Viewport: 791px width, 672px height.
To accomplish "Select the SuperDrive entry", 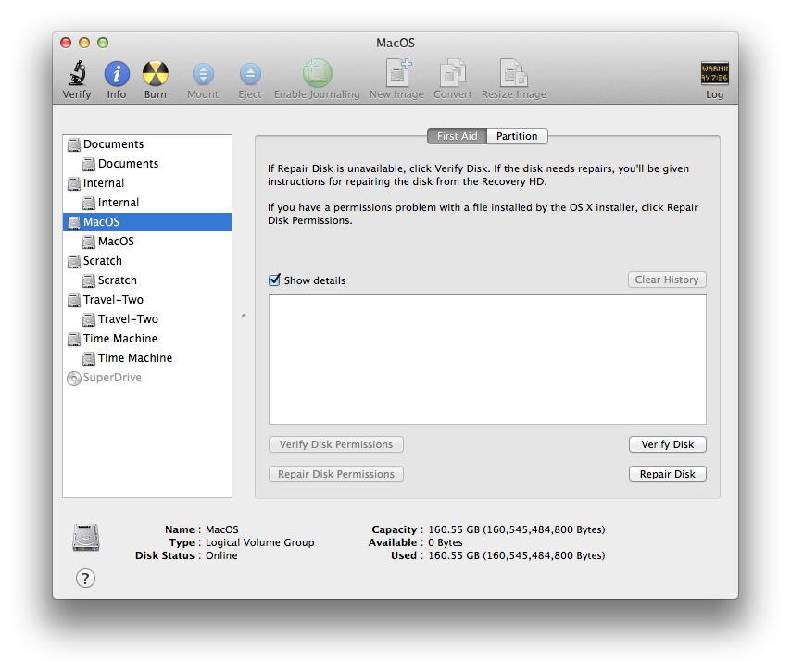I will [147, 378].
